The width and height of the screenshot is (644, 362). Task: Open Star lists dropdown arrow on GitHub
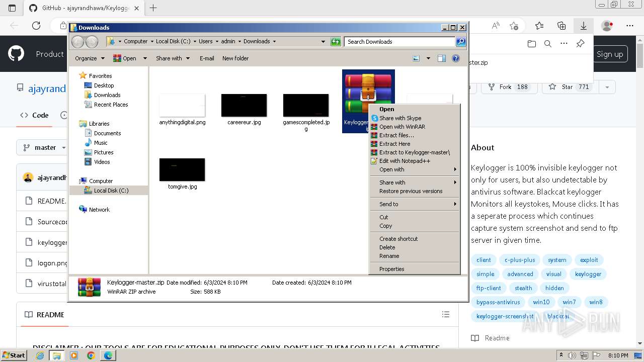pyautogui.click(x=607, y=87)
